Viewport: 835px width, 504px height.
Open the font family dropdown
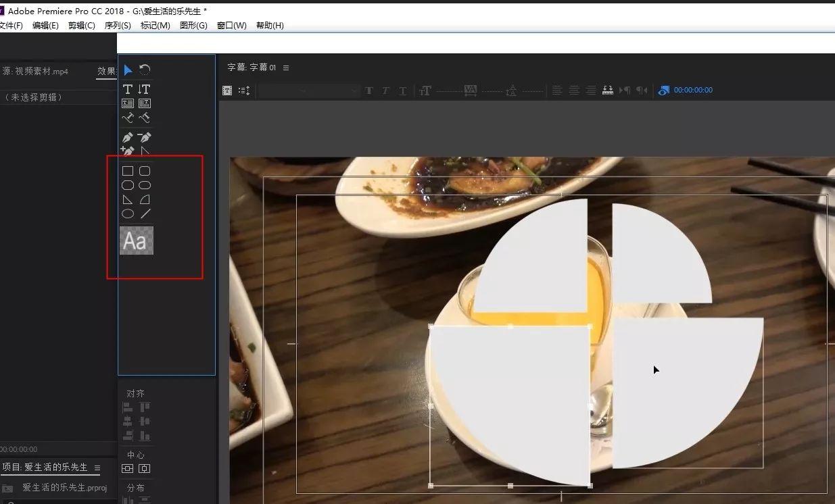coord(283,91)
